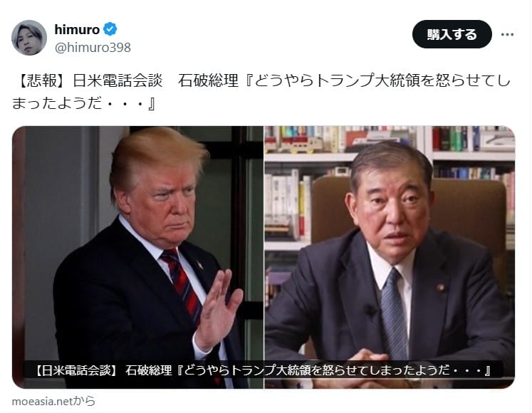532x413 pixels.
Task: Click the blue verified badge
Action: click(x=110, y=29)
